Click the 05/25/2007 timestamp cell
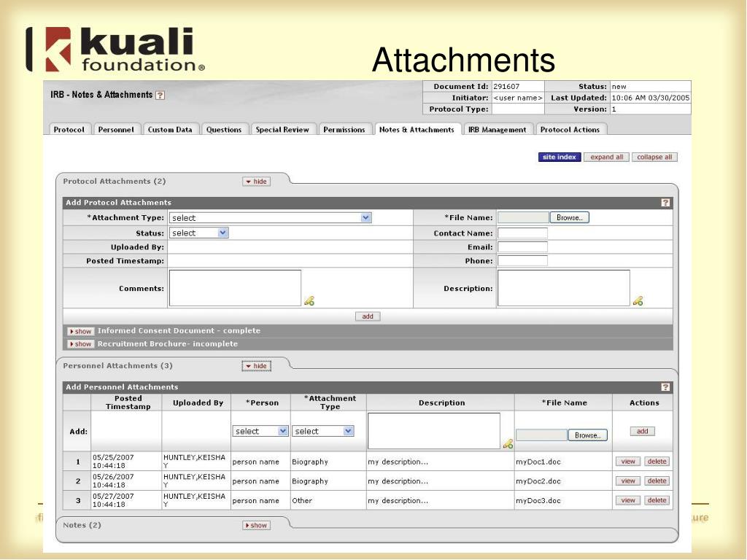The height and width of the screenshot is (560, 747). [x=126, y=462]
